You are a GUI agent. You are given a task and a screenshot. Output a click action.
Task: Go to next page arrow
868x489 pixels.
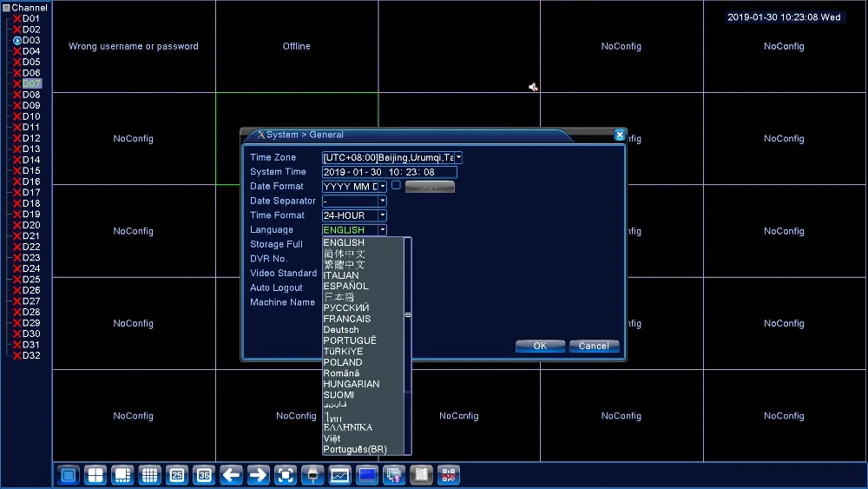coord(259,475)
